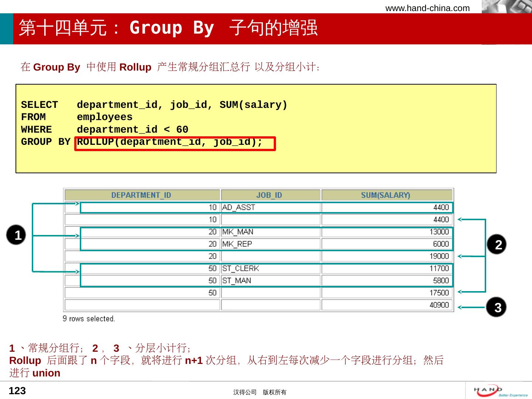Click the JOB_ID column header
This screenshot has width=532, height=399.
point(269,195)
